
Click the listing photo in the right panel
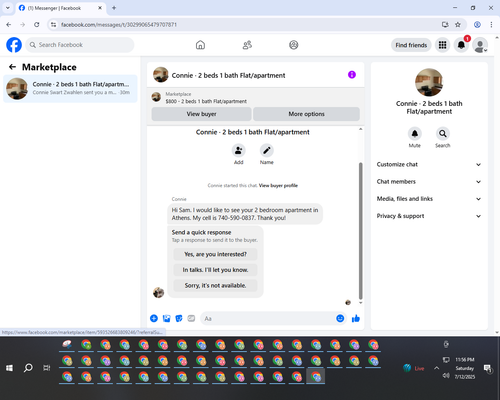[x=429, y=82]
